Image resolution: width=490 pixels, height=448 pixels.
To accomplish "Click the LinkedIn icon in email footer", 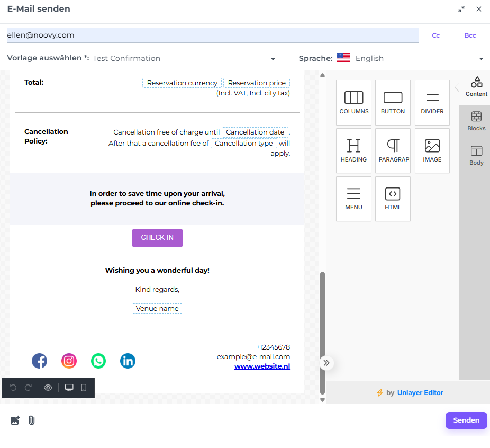I will coord(128,361).
